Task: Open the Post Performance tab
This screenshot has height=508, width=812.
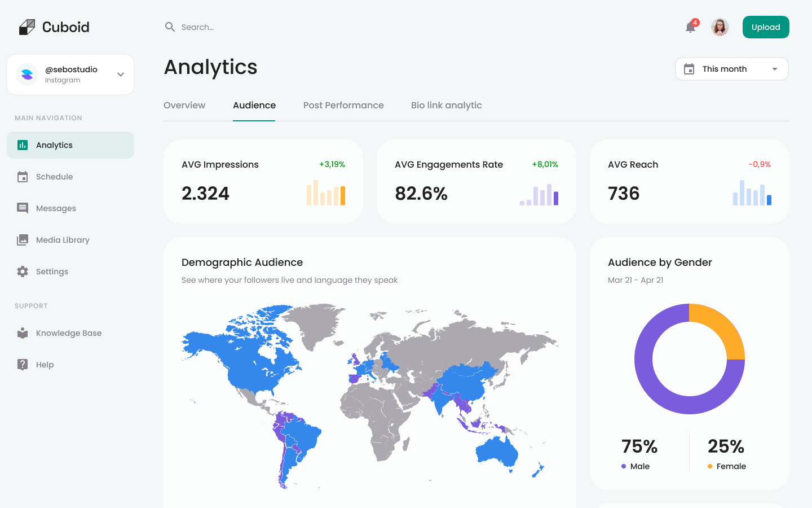Action: [343, 105]
